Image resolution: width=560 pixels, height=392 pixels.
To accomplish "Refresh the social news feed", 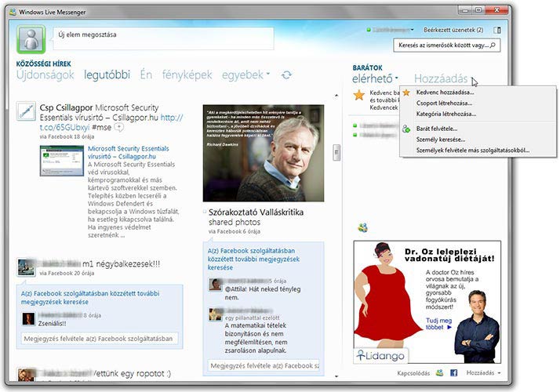I will pos(287,74).
